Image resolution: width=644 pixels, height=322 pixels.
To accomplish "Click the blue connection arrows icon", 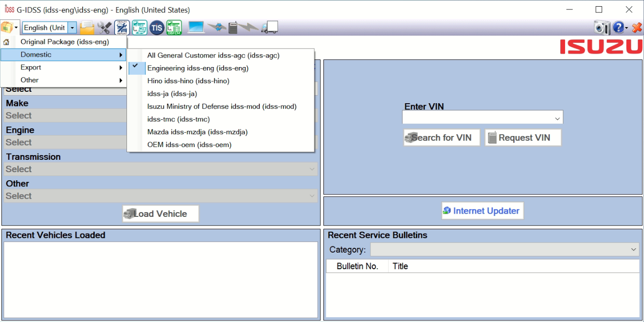I will [x=216, y=28].
